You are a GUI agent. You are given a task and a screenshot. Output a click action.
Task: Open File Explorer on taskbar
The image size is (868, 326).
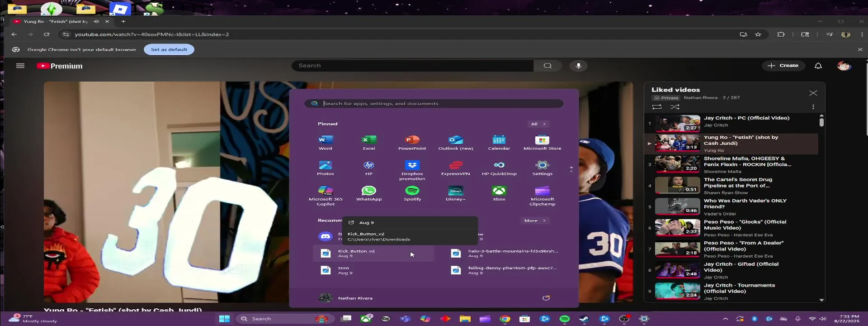(465, 319)
